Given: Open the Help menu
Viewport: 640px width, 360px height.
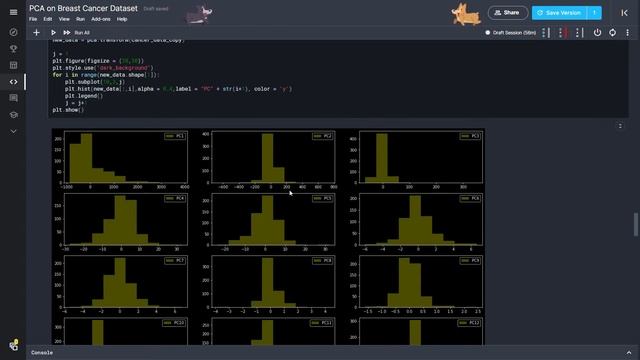Looking at the screenshot, I should pyautogui.click(x=122, y=19).
